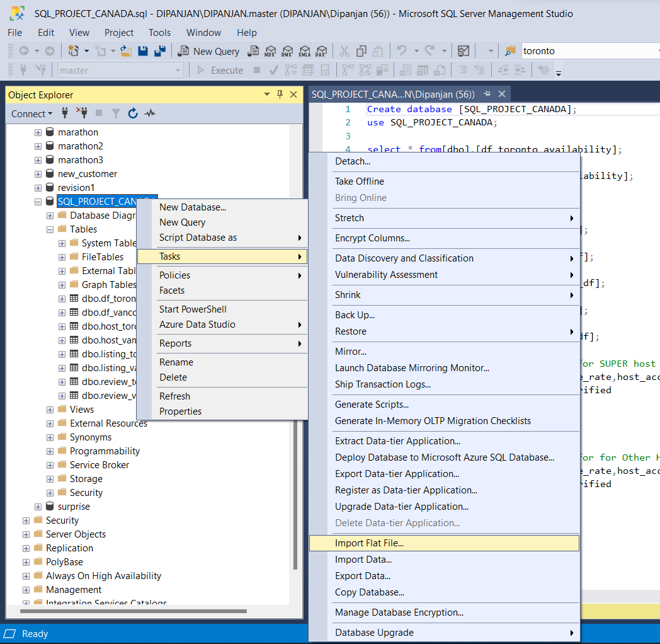The width and height of the screenshot is (660, 644).
Task: Click Object Explorer disconnect icon
Action: (x=82, y=113)
